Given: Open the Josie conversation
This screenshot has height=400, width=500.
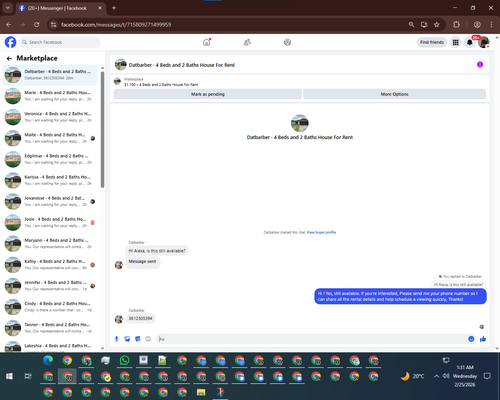Looking at the screenshot, I should pyautogui.click(x=50, y=222).
